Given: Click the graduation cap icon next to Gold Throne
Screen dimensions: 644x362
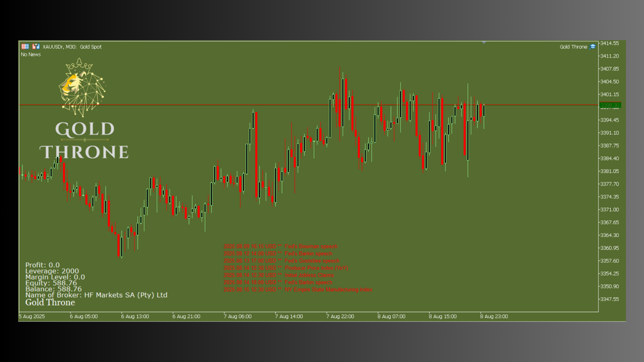Looking at the screenshot, I should (x=592, y=47).
